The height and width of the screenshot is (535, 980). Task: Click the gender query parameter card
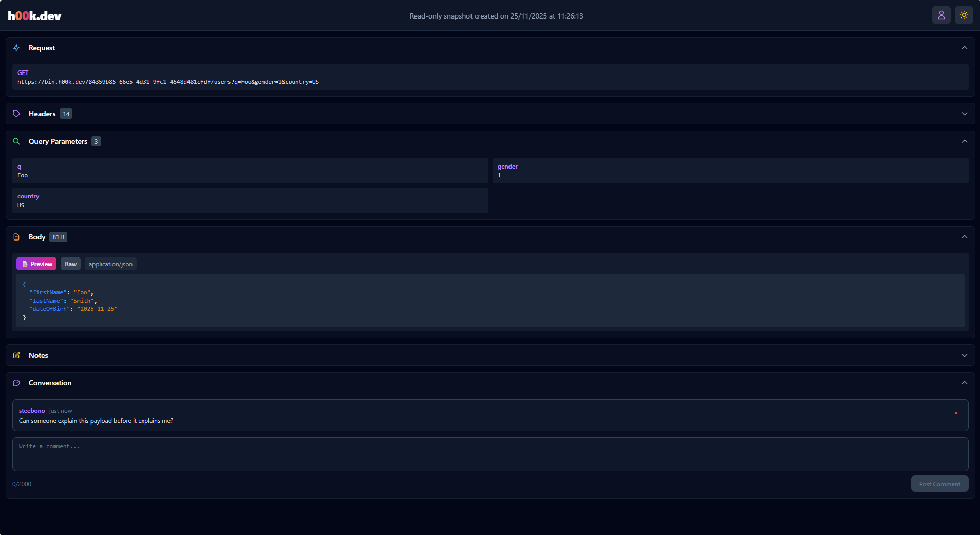731,171
